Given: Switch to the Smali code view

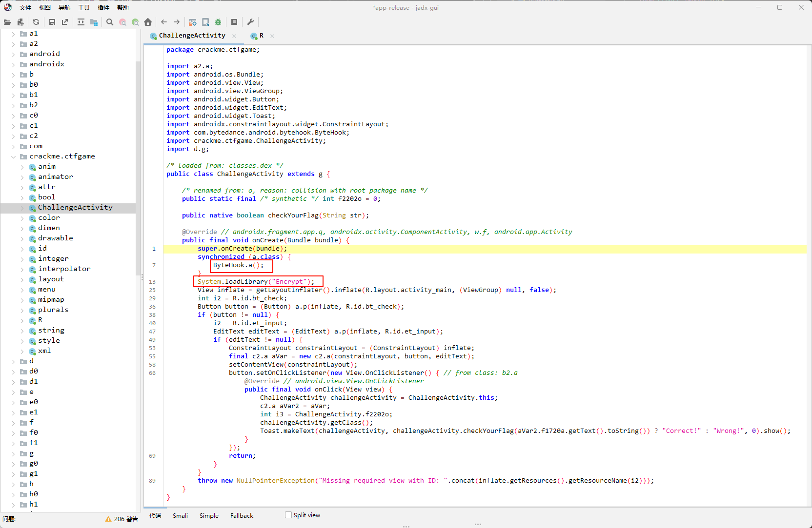Looking at the screenshot, I should tap(180, 515).
